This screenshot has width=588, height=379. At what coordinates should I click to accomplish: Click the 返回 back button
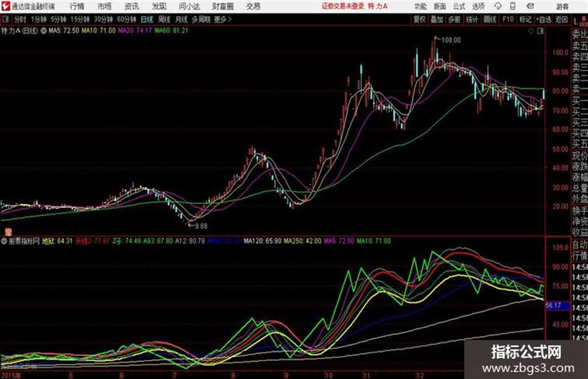(561, 19)
